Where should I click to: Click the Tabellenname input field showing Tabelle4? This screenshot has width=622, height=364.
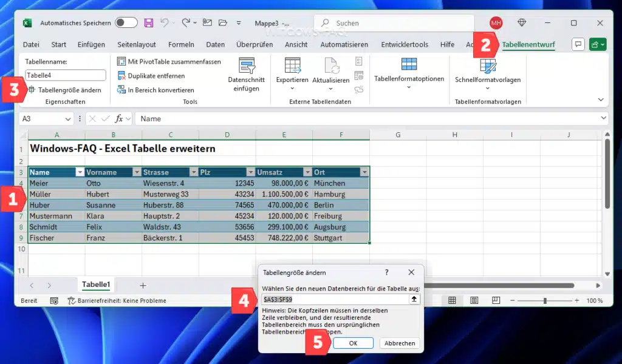click(65, 75)
